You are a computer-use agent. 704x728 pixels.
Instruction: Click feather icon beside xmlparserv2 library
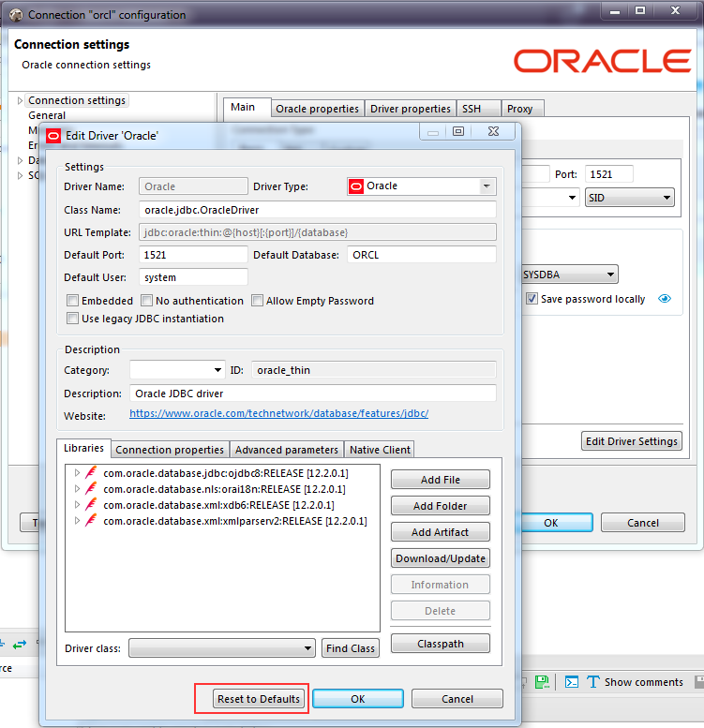click(91, 520)
